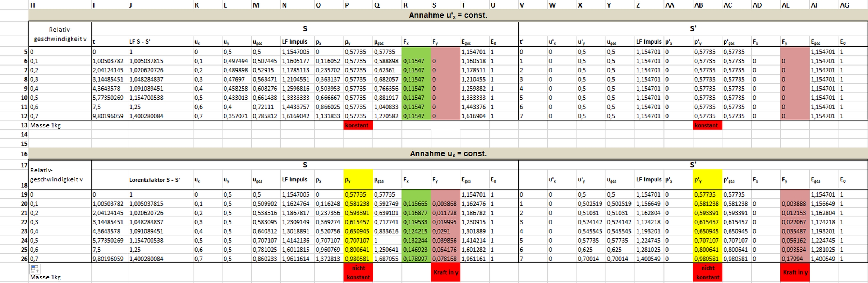Click green cell with value 0,115665

click(416, 204)
